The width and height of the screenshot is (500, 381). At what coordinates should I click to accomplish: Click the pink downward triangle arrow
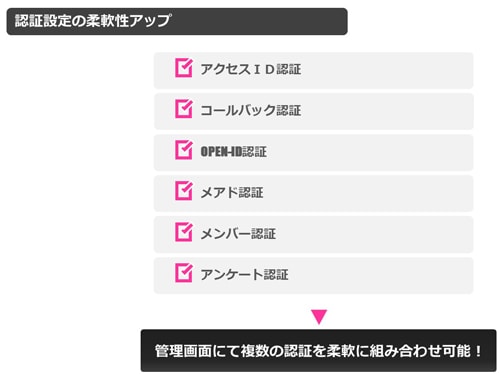coord(319,317)
